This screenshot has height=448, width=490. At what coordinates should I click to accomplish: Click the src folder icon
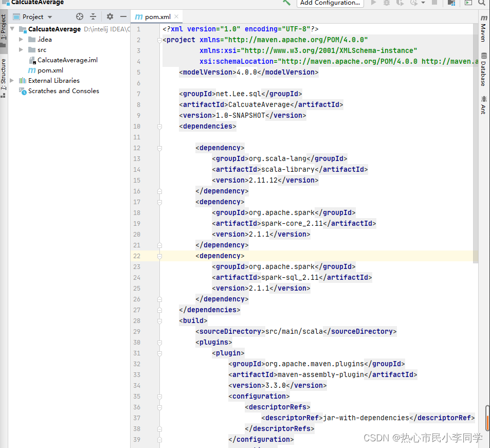click(32, 50)
